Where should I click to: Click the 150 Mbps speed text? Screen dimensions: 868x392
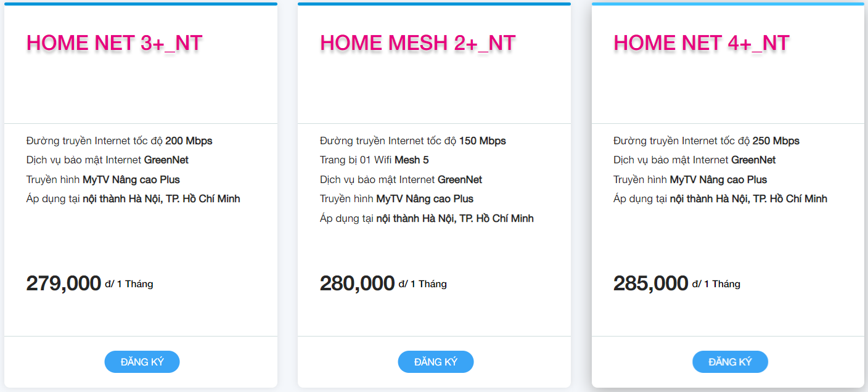coord(482,141)
